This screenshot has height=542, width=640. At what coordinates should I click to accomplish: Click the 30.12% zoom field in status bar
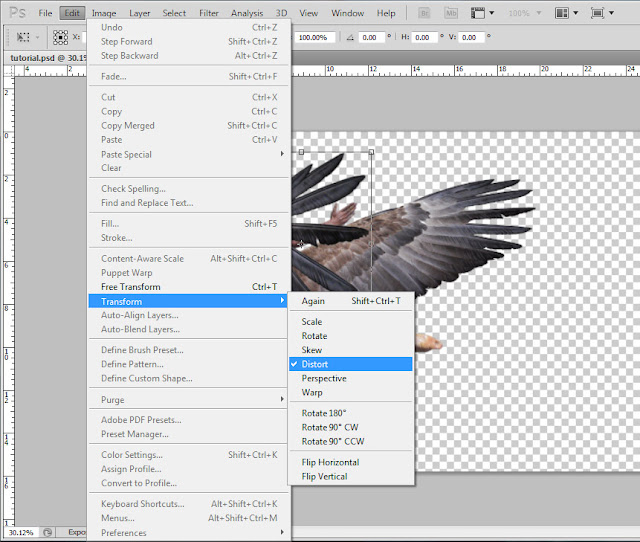[22, 532]
